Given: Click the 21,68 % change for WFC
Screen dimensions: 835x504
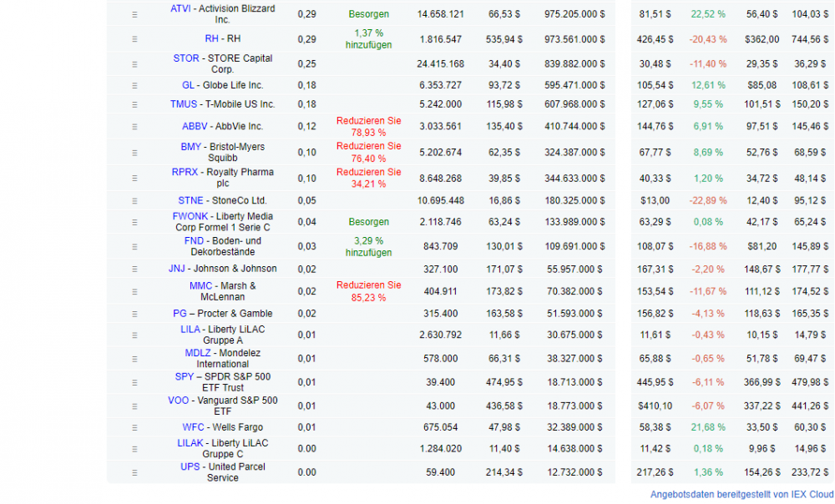Looking at the screenshot, I should [x=708, y=427].
